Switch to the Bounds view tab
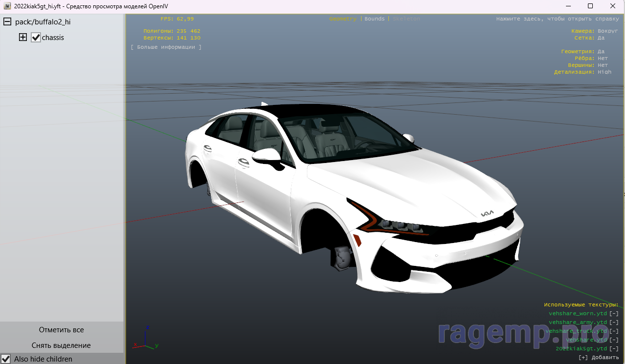The image size is (625, 364). (x=375, y=19)
